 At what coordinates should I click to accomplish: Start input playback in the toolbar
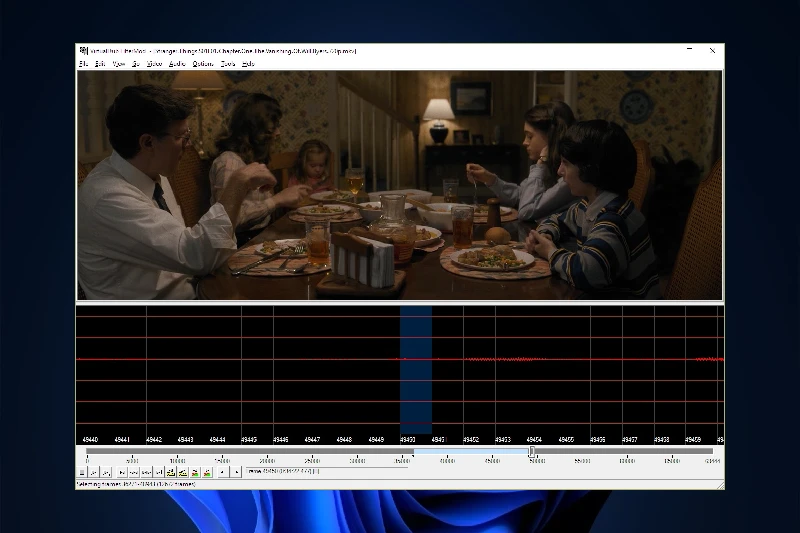click(x=93, y=472)
